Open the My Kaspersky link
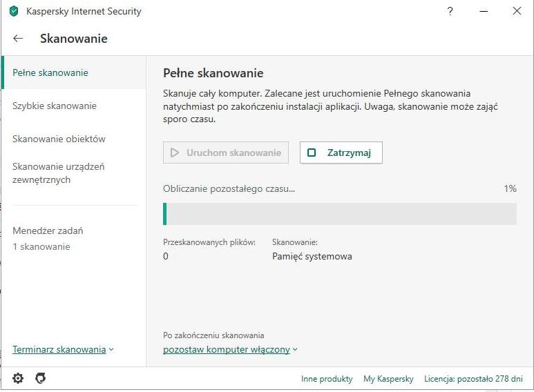 (x=388, y=379)
